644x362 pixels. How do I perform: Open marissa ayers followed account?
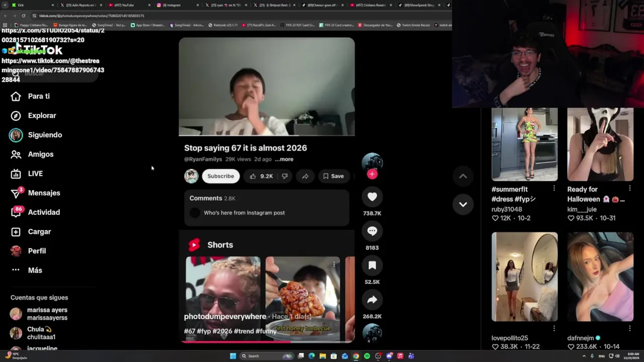click(39, 314)
